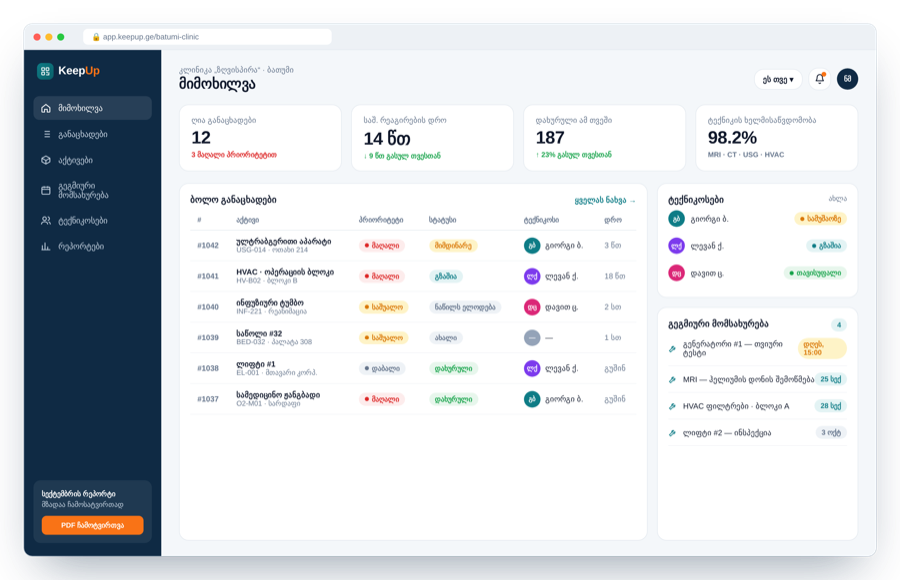Click asset name ულტრაბგერითი აპარატი
Viewport: 900px width, 580px height.
pos(284,241)
